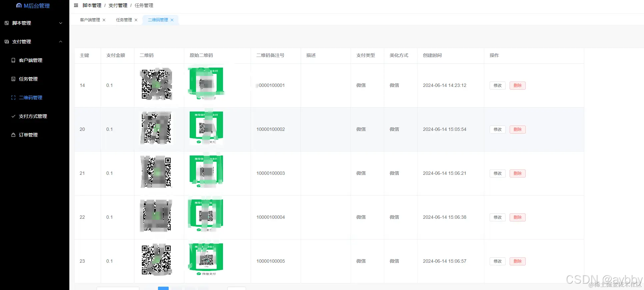Click the 脚本管理 sidebar menu icon
The width and height of the screenshot is (644, 290).
(x=7, y=23)
